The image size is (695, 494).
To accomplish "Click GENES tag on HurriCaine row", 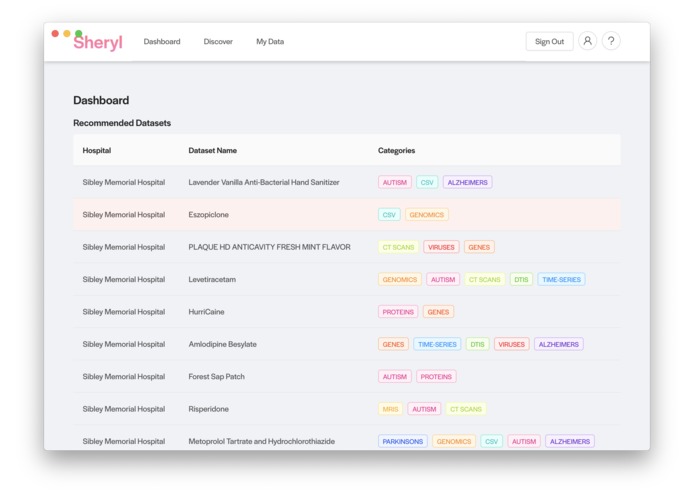I will (438, 311).
